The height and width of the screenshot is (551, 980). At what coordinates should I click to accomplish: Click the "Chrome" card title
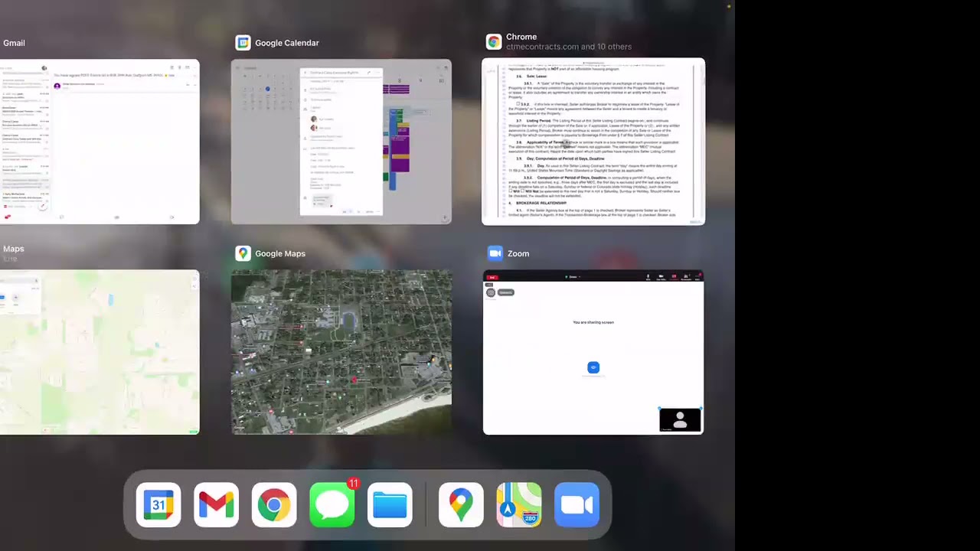coord(521,37)
